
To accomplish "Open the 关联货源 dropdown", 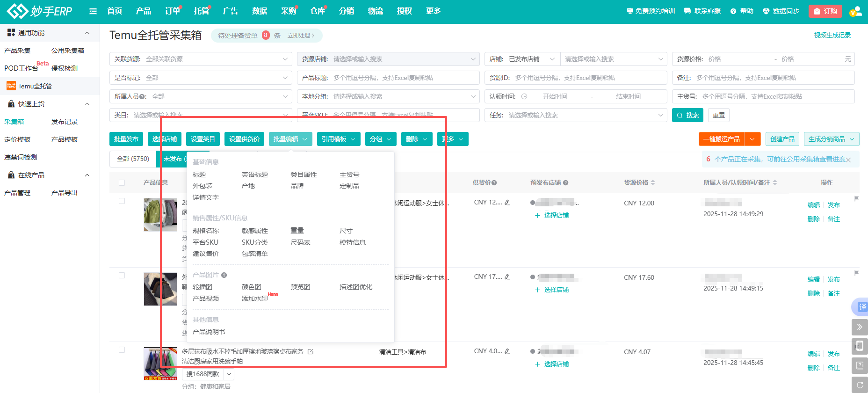I will (201, 59).
